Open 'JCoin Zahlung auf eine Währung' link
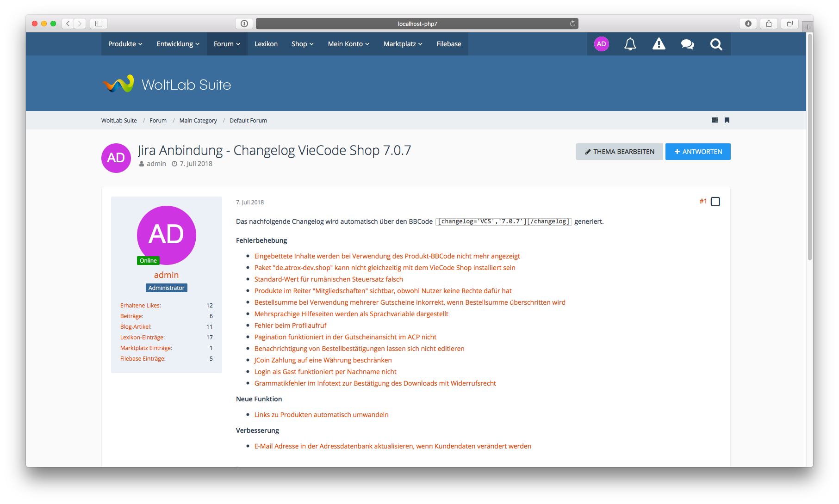Image resolution: width=839 pixels, height=504 pixels. click(323, 360)
